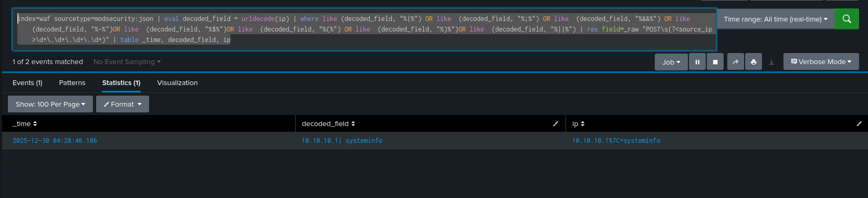Share the search job via arrow icon
The height and width of the screenshot is (198, 868).
(736, 62)
